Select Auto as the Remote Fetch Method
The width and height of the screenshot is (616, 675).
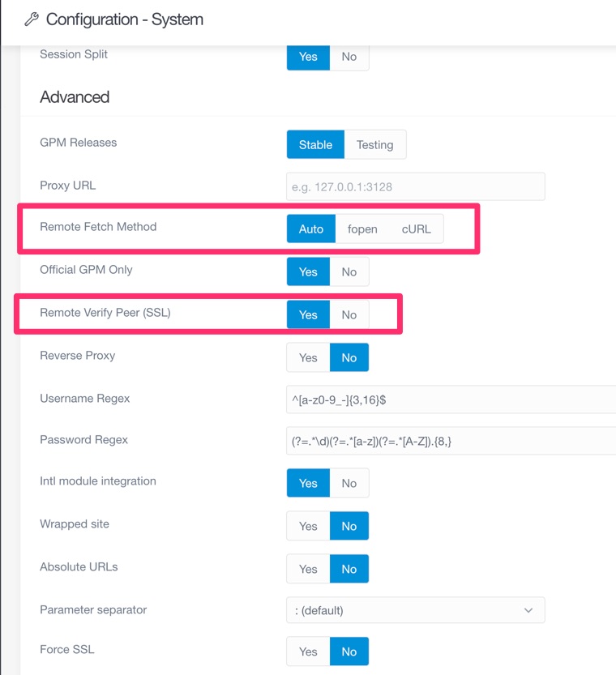click(310, 229)
